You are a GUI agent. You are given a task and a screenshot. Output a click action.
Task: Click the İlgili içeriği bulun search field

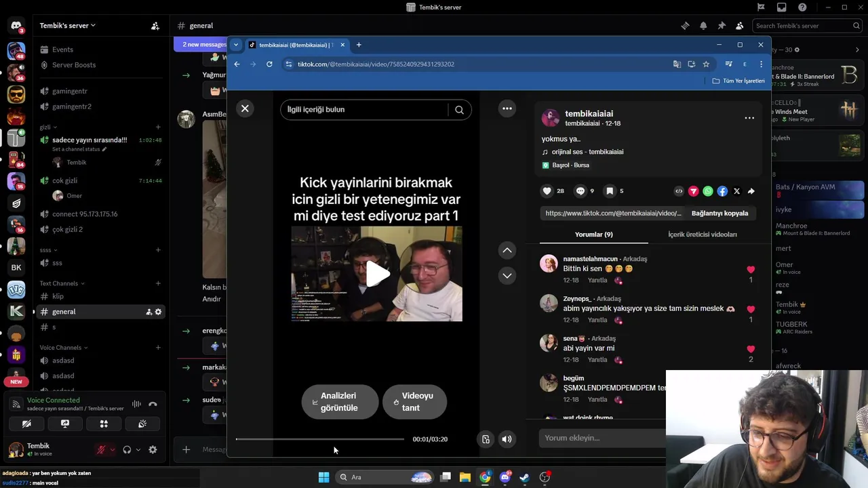364,110
